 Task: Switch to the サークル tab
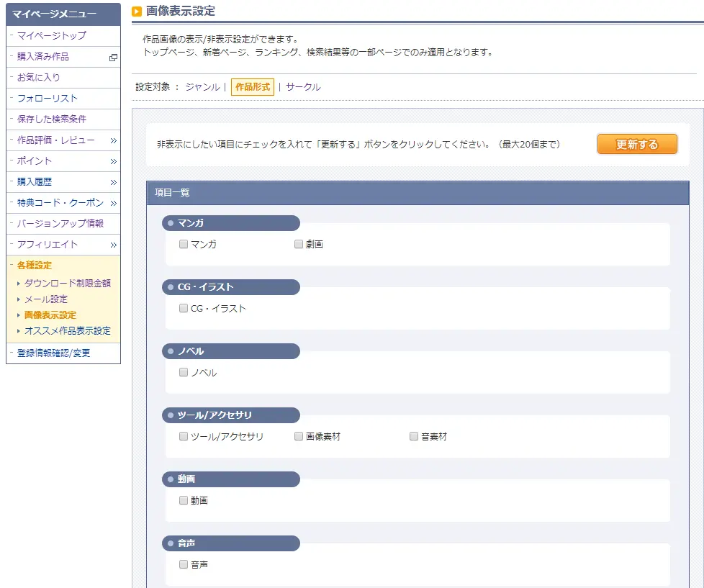point(303,86)
